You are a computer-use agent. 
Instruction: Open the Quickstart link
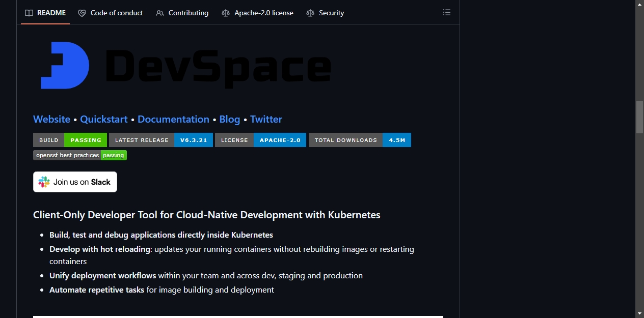click(104, 119)
